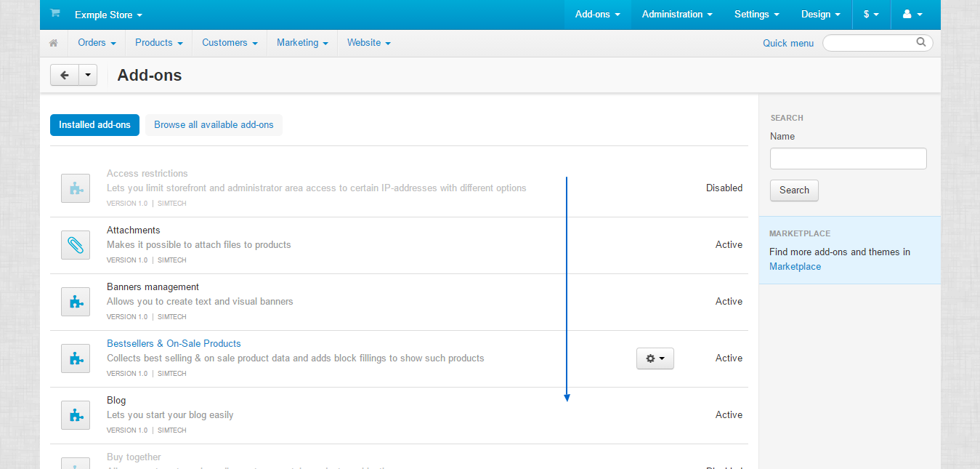Open the Bestsellers & On-Sale Products add-on link
Viewport: 980px width, 469px height.
pos(173,343)
